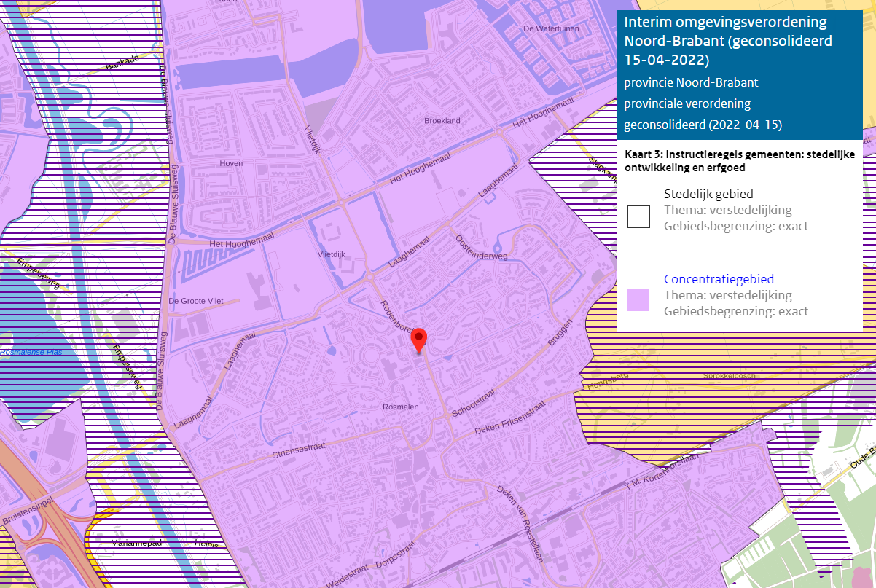Viewport: 876px width, 588px height.
Task: Click the Schoolstraat street label
Action: (x=474, y=402)
